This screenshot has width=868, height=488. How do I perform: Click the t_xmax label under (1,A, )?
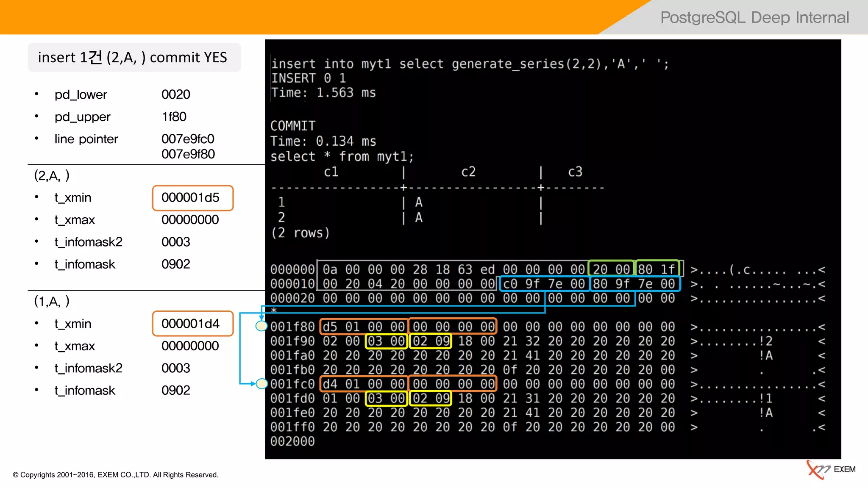point(75,346)
